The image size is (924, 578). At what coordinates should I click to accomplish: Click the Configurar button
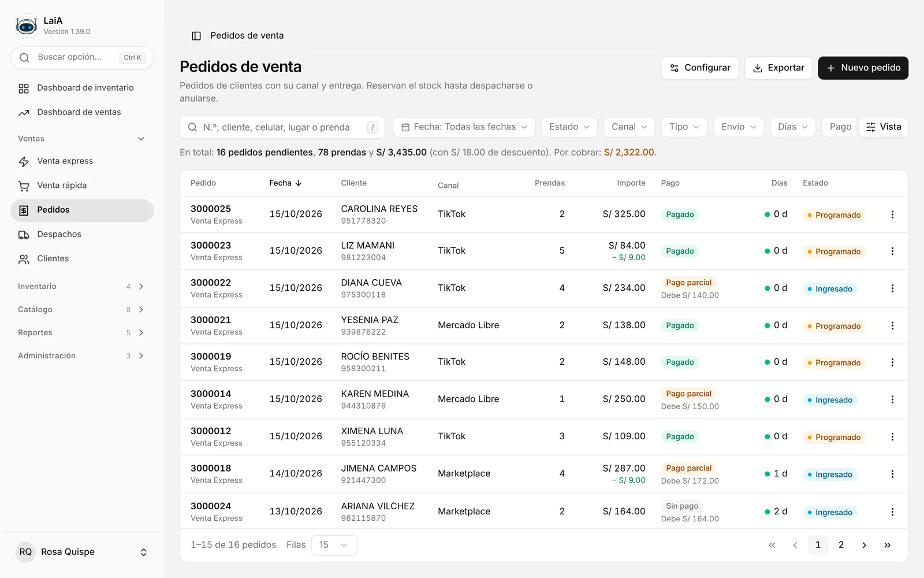pos(700,68)
